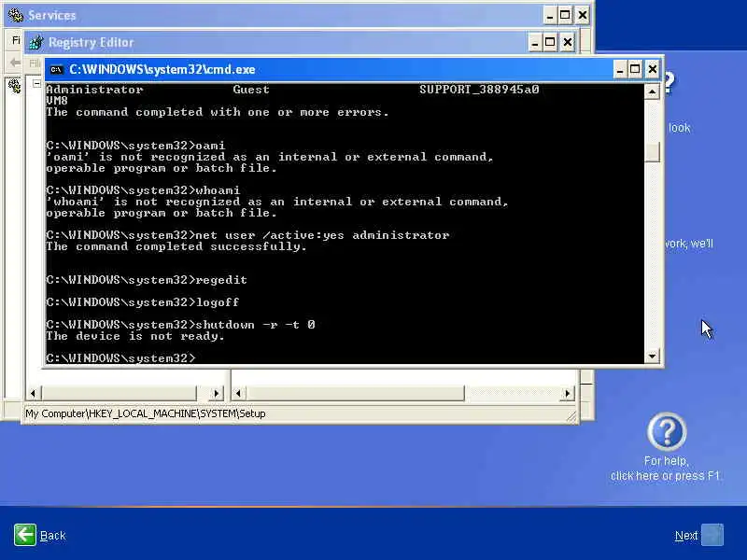Click the Registry Editor title bar icon
This screenshot has width=747, height=560.
coord(36,42)
